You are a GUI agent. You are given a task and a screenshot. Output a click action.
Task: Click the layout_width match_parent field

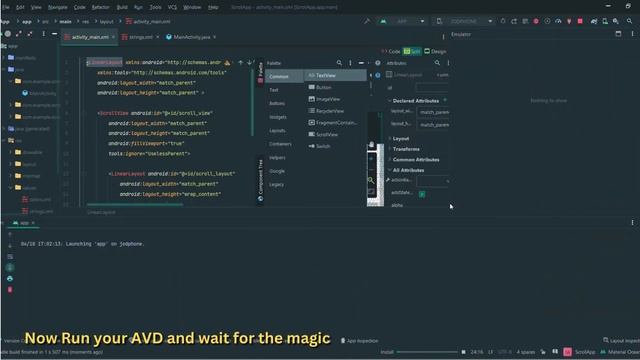coord(433,112)
